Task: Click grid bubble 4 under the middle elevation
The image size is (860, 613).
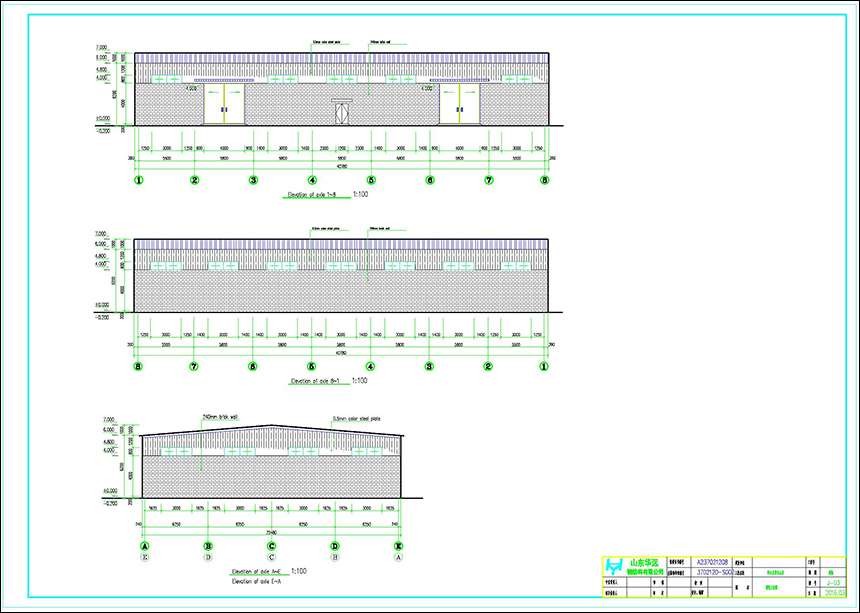Action: point(370,366)
